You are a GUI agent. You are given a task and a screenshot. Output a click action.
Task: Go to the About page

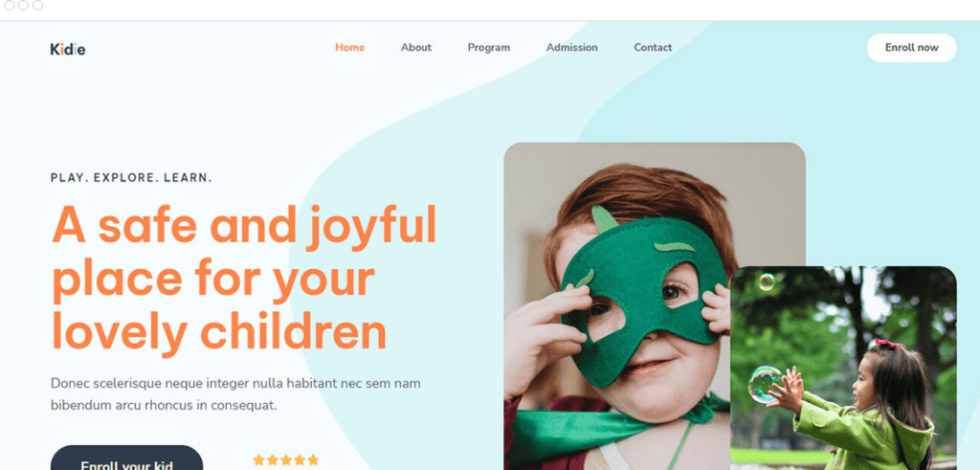pyautogui.click(x=416, y=48)
